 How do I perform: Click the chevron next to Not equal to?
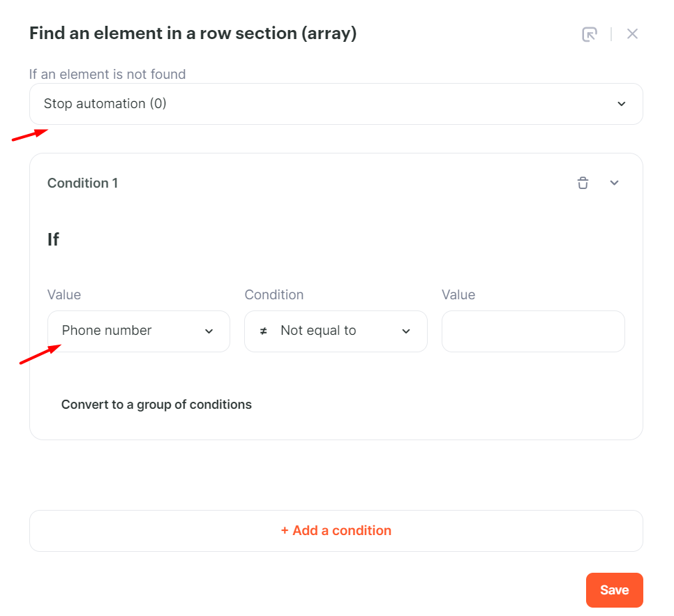(x=406, y=331)
